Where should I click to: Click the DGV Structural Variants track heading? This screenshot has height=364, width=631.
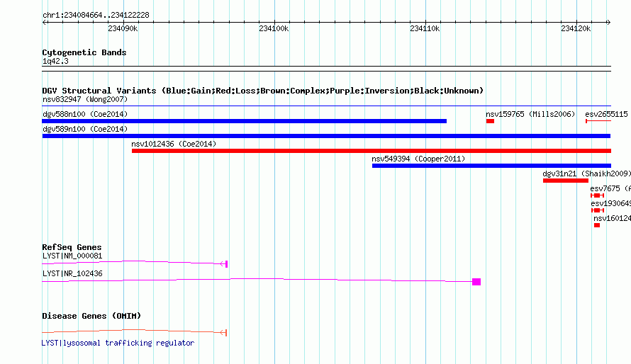pyautogui.click(x=262, y=91)
